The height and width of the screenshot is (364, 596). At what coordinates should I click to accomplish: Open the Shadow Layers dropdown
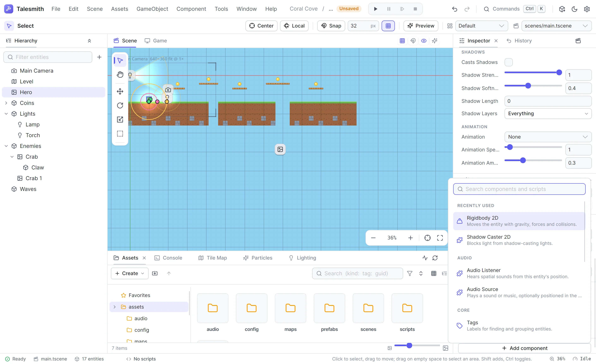click(x=548, y=113)
